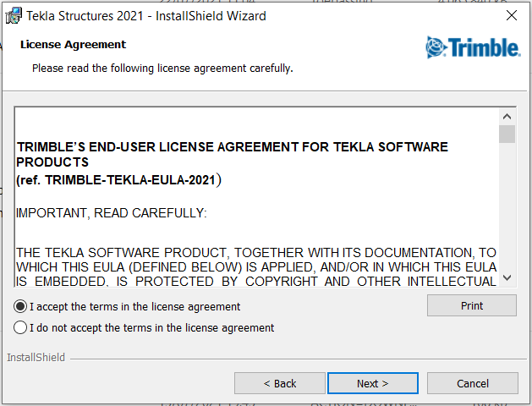Continue with the Next > button
The height and width of the screenshot is (406, 532).
click(372, 383)
